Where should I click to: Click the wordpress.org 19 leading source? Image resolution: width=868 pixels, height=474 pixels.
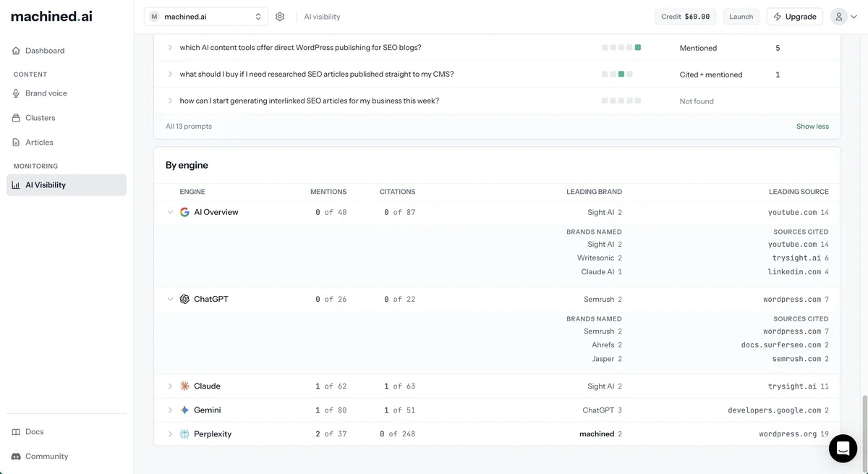tap(793, 434)
